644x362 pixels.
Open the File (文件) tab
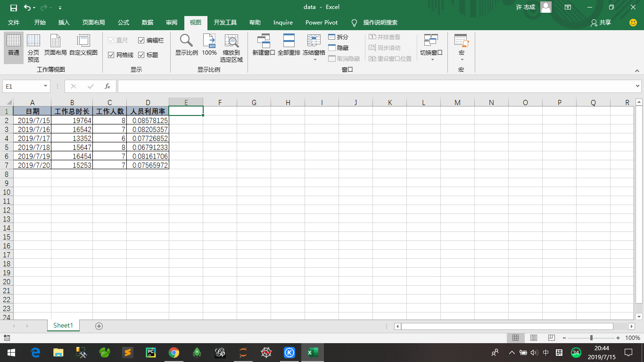pyautogui.click(x=14, y=23)
